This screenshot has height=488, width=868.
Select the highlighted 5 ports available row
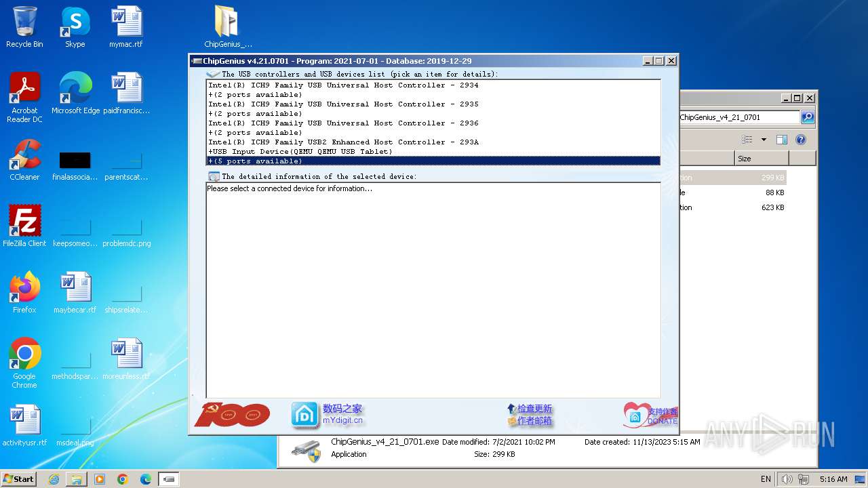(x=433, y=161)
